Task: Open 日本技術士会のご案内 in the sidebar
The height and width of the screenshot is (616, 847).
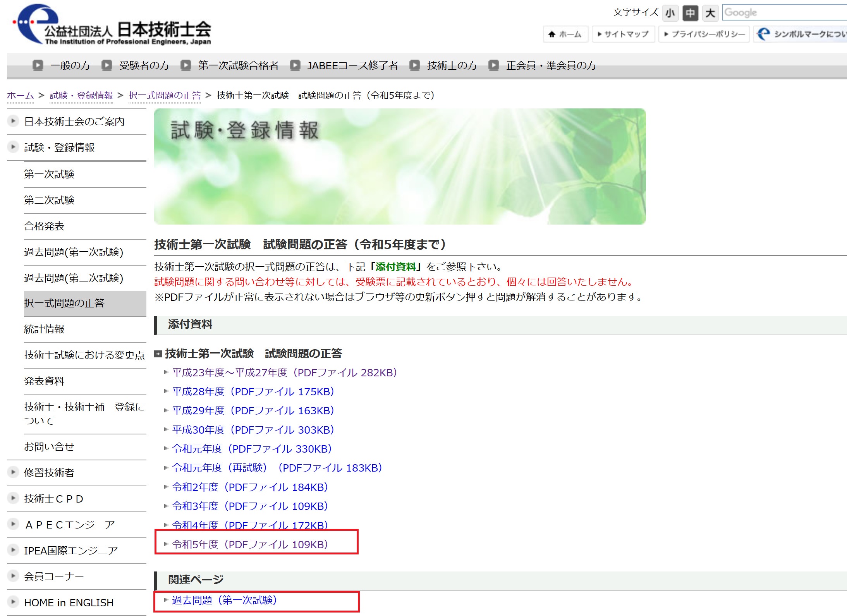Action: [74, 122]
